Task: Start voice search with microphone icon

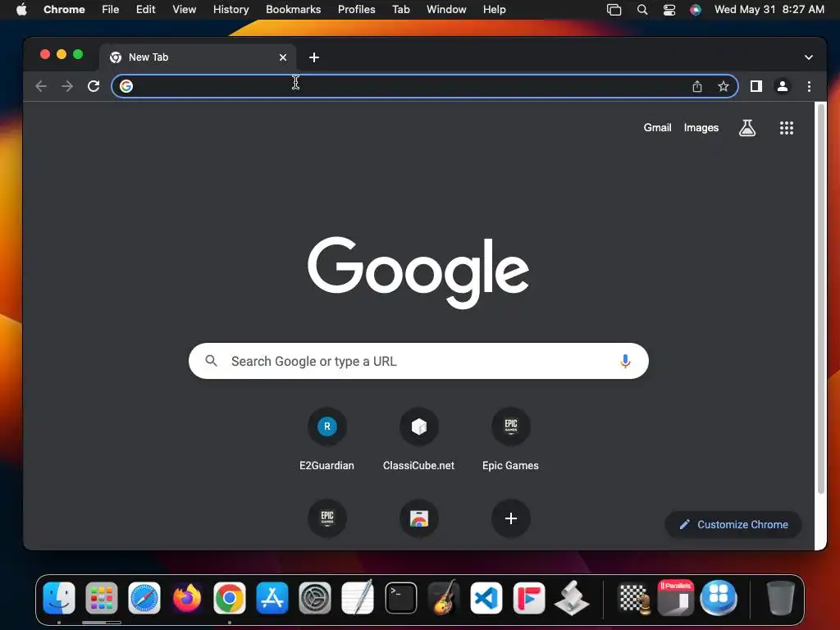Action: [x=624, y=361]
